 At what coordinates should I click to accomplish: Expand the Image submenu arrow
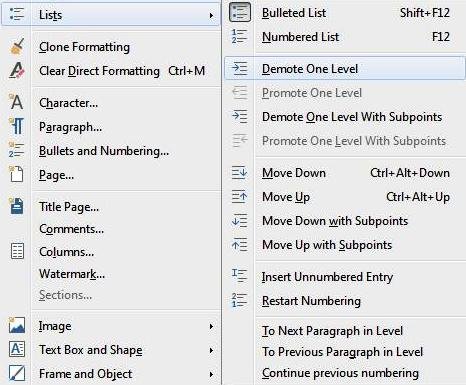pos(211,326)
